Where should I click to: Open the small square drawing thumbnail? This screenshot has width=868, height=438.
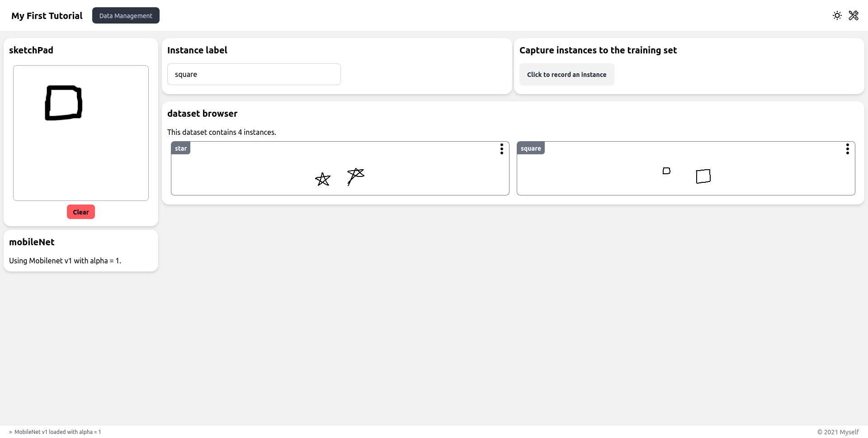tap(666, 171)
